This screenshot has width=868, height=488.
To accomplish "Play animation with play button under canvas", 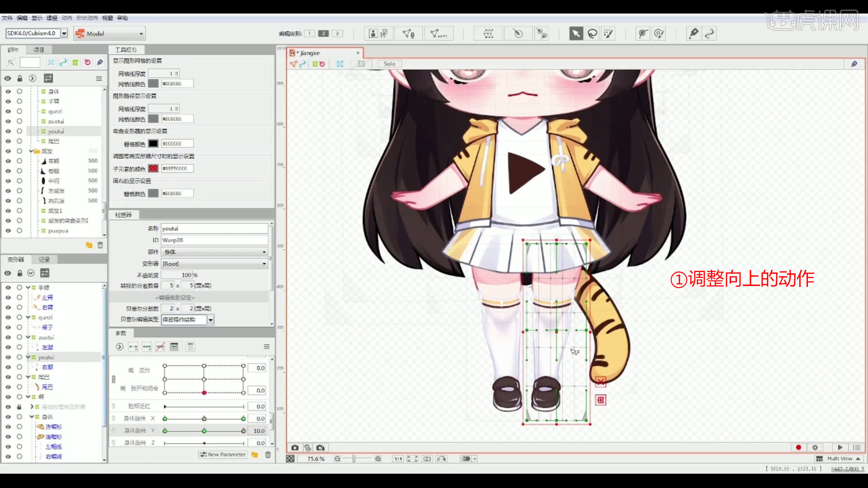I will pyautogui.click(x=840, y=447).
